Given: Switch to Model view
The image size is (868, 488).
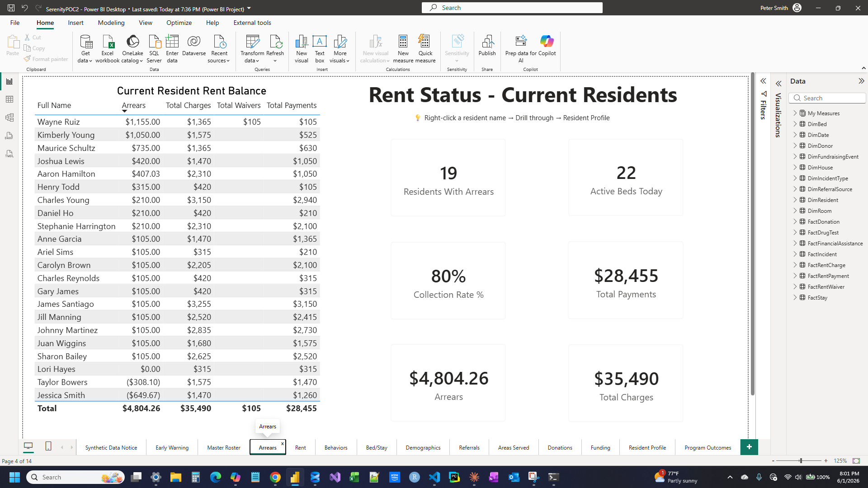Looking at the screenshot, I should (x=9, y=117).
